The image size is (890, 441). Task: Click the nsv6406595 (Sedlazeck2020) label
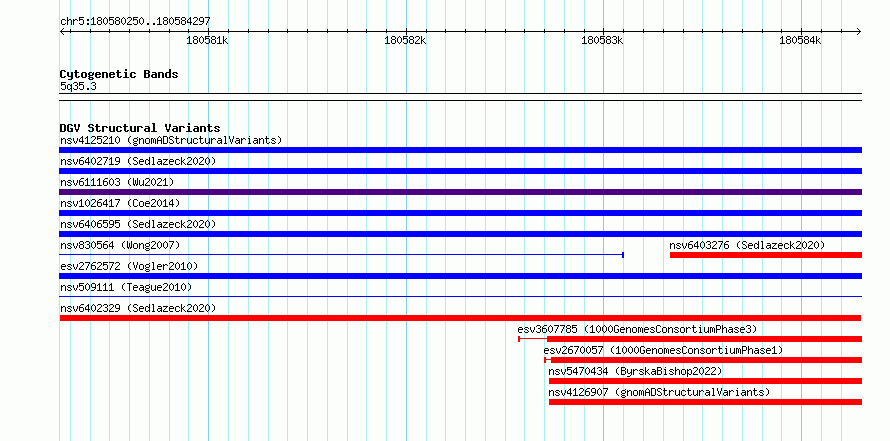click(x=138, y=224)
